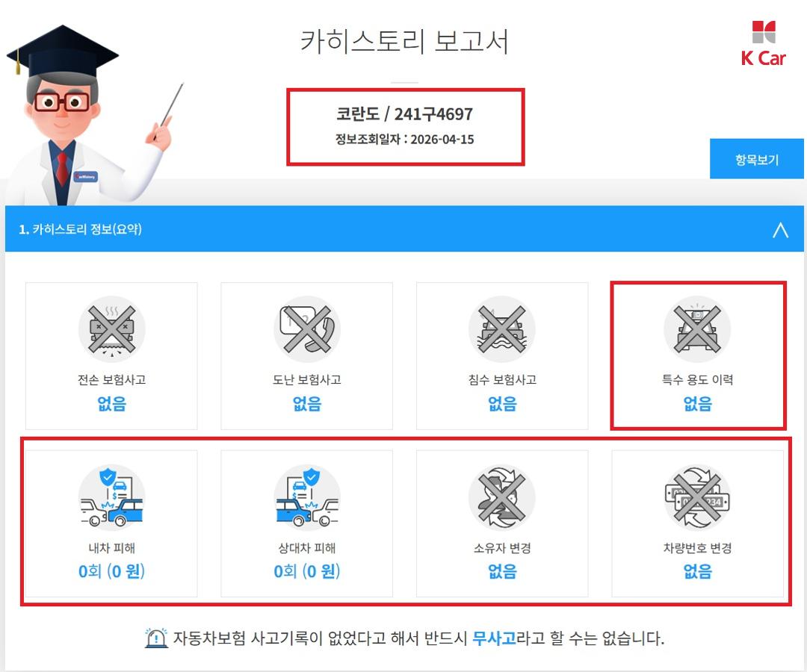
Task: Click the 내차 피해 collision icon
Action: tap(111, 497)
